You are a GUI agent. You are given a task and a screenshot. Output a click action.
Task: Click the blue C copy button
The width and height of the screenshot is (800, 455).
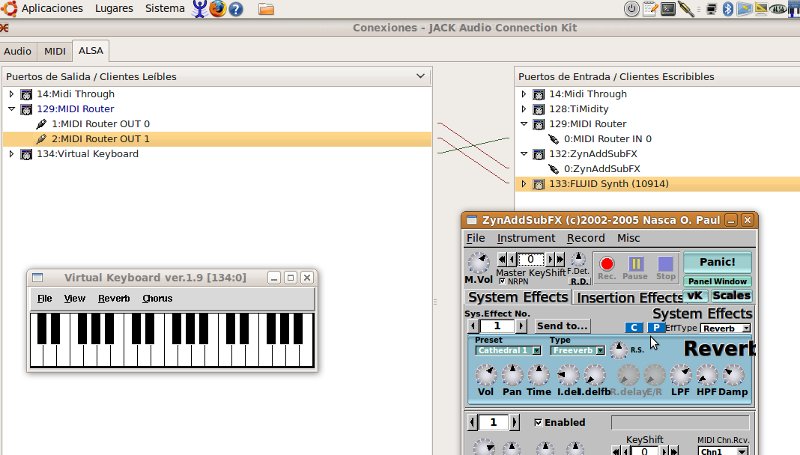pos(633,327)
